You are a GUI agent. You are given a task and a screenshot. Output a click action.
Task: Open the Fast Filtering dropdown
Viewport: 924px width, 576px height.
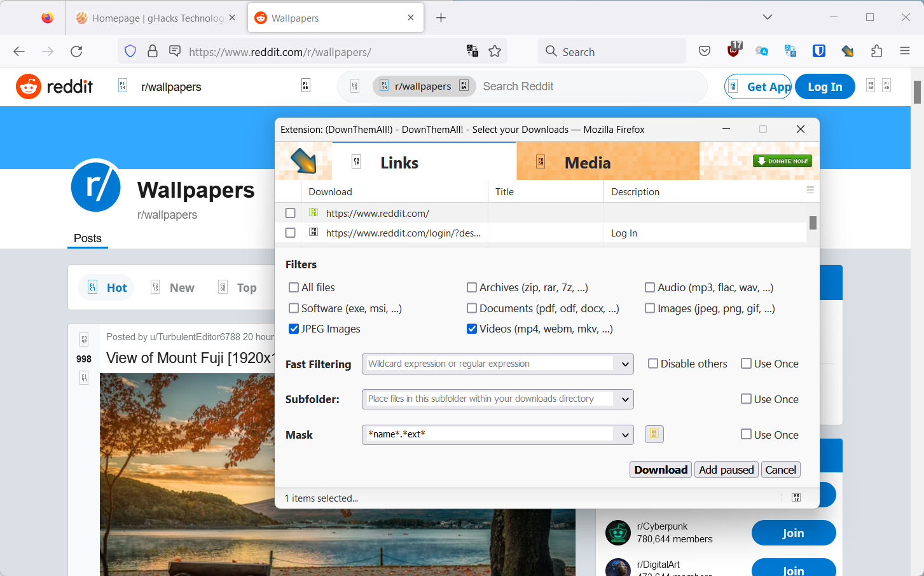[x=626, y=364]
